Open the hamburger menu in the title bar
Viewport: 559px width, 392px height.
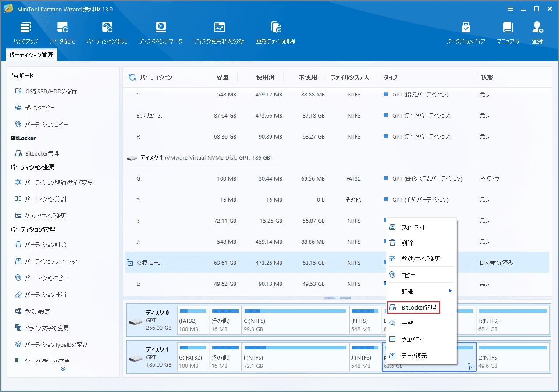coord(510,9)
